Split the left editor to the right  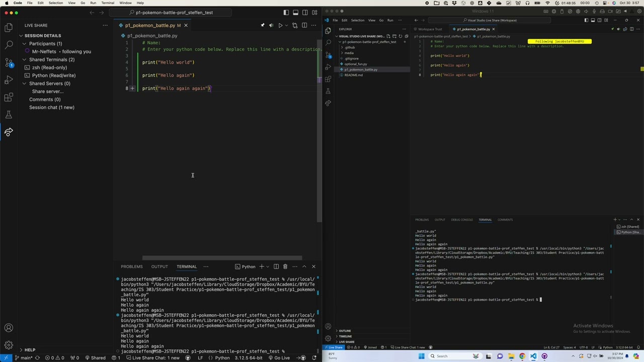point(305,25)
